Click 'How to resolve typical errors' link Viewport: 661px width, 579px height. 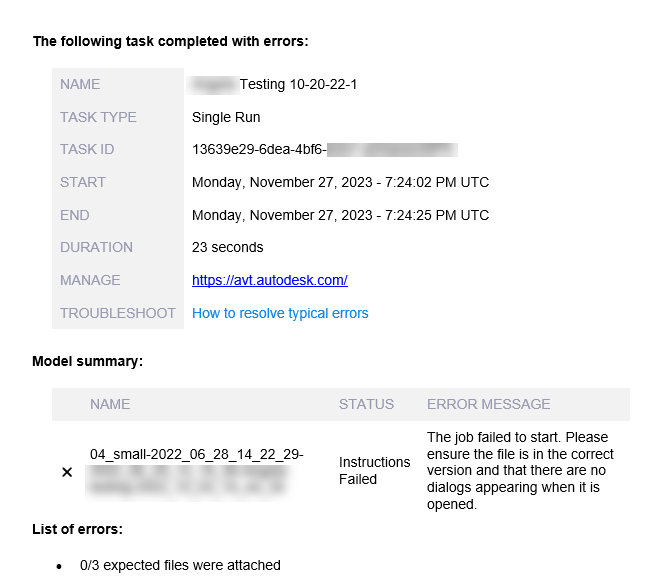point(280,314)
